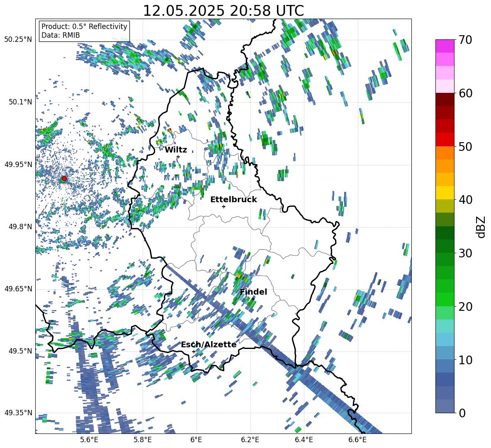
Task: Click the bright green colorbar segment at 20
Action: coord(445,299)
